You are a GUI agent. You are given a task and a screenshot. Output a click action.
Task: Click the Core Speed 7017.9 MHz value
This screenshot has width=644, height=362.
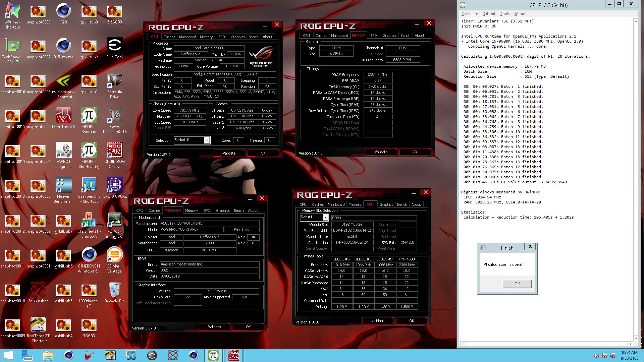(190, 110)
